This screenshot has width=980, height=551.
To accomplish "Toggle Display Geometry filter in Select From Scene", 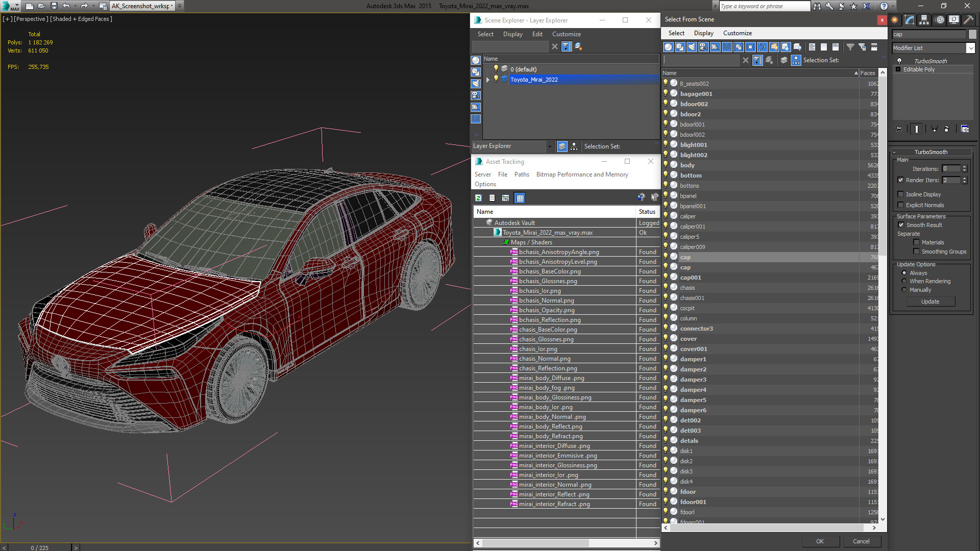I will coord(668,47).
